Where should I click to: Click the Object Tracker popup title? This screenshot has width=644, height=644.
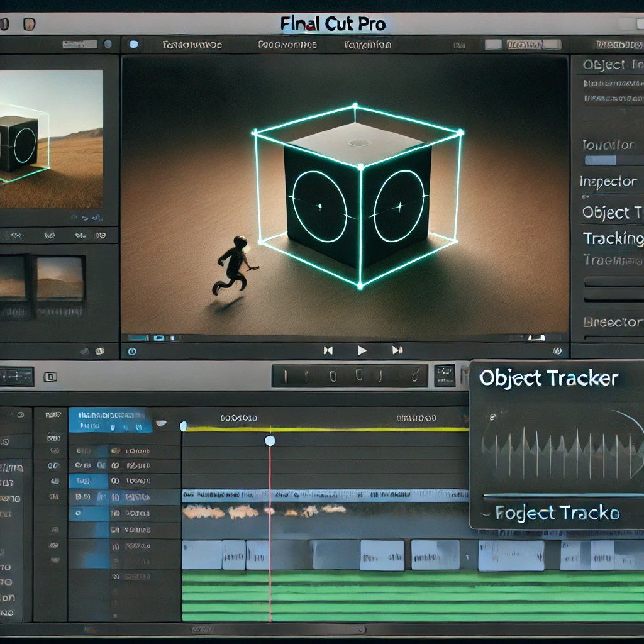point(548,378)
